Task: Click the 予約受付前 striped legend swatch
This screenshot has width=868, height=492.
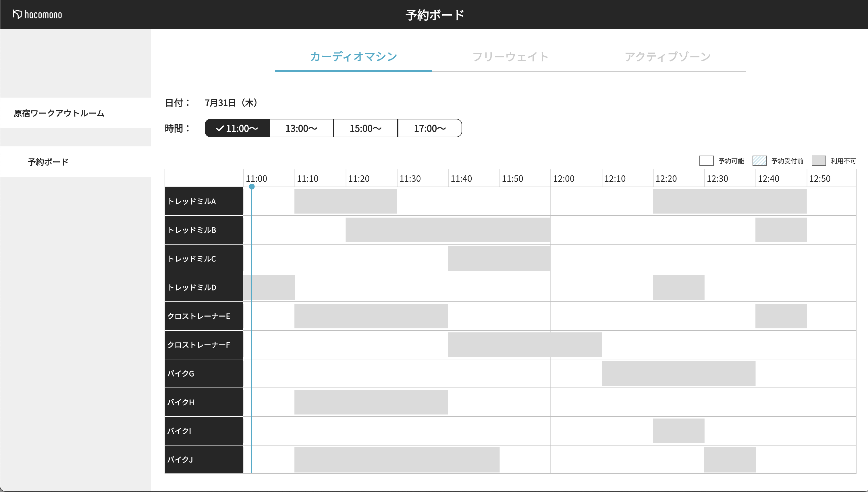Action: 759,161
